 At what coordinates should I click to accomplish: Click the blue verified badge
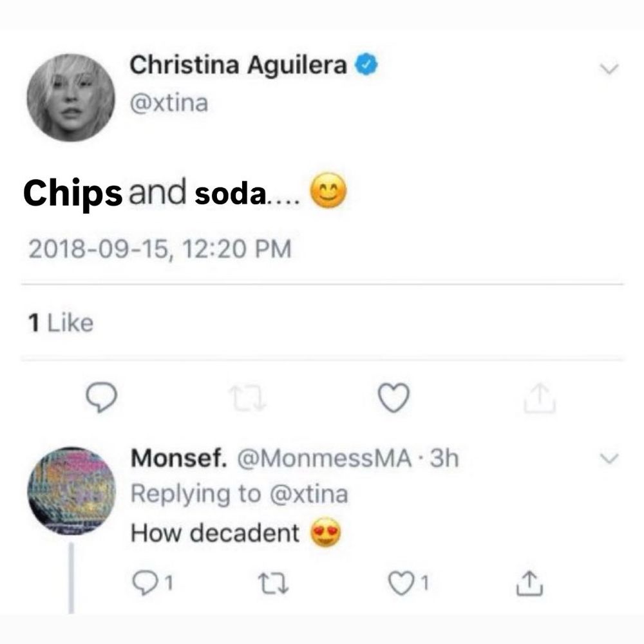(x=366, y=64)
